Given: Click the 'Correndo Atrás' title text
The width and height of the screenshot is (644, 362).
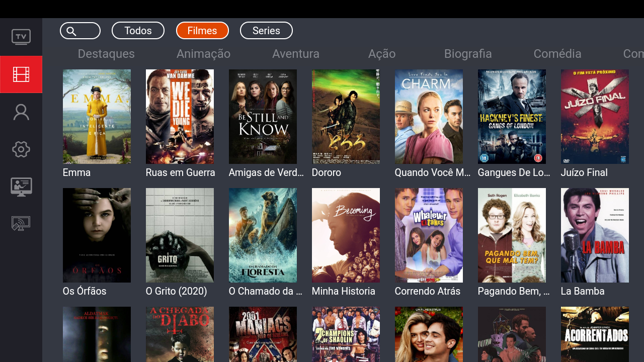Looking at the screenshot, I should [428, 291].
